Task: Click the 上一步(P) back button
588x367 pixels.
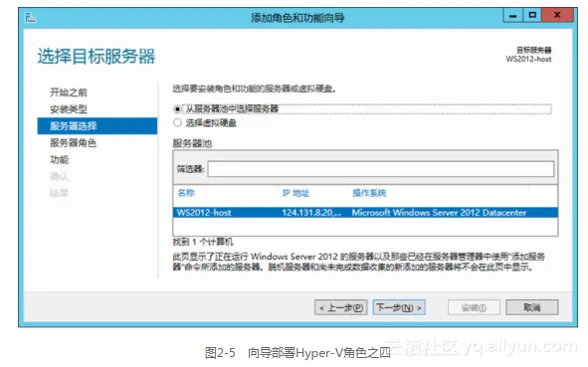Action: click(x=341, y=307)
